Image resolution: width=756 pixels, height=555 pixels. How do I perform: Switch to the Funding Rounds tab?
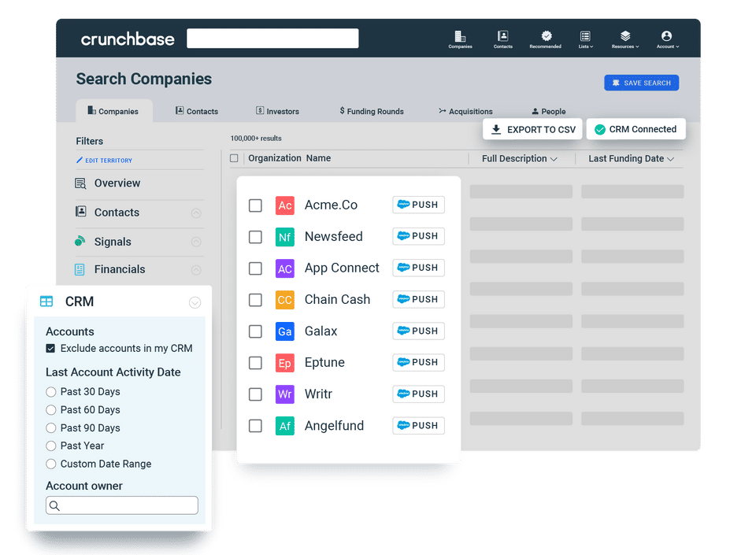click(x=372, y=111)
